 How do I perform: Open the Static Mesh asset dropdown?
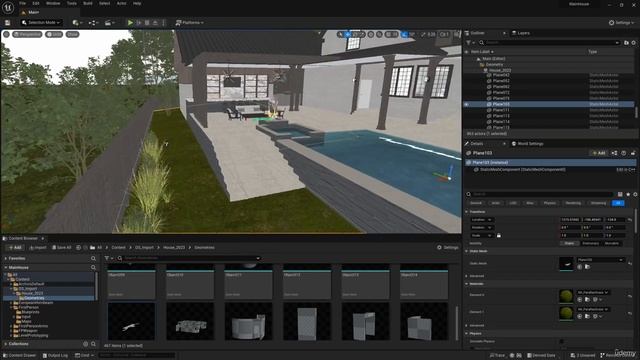point(600,260)
